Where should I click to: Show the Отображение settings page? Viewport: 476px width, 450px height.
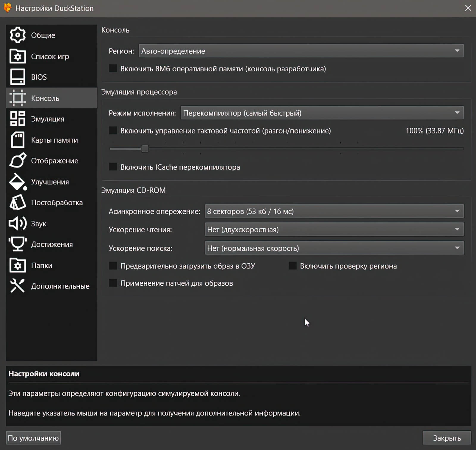[55, 161]
